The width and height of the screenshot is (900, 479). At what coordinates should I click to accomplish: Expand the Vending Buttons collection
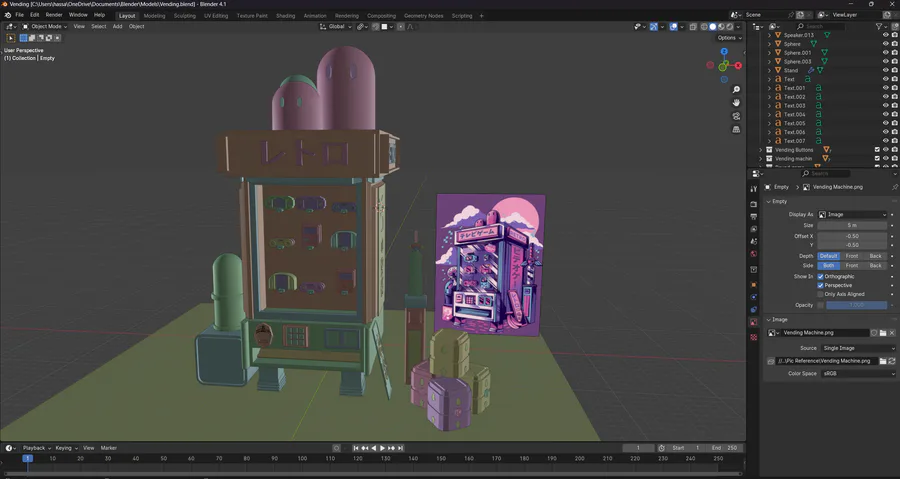[x=761, y=150]
